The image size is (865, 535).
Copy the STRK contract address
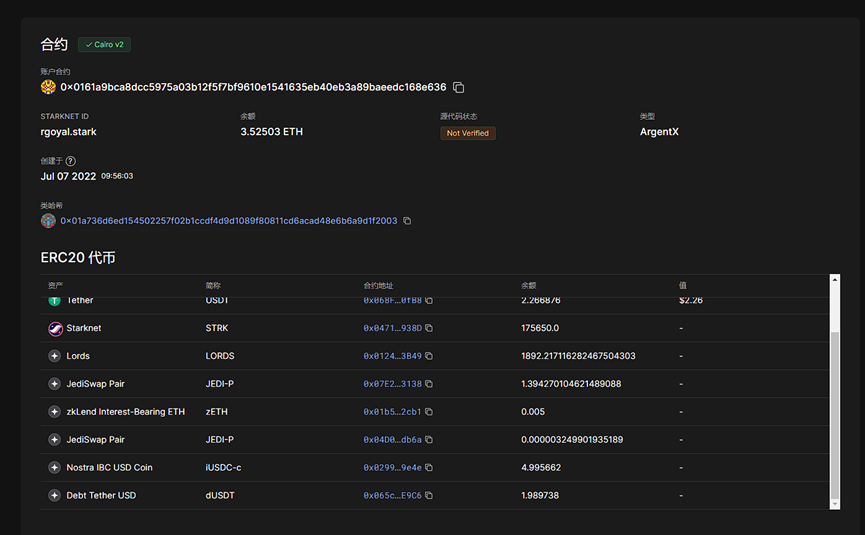(x=429, y=328)
